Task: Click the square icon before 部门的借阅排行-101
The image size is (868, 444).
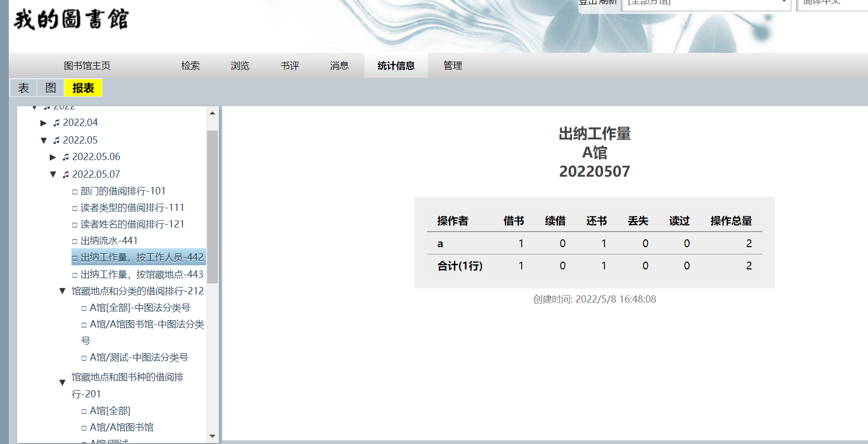Action: tap(75, 192)
